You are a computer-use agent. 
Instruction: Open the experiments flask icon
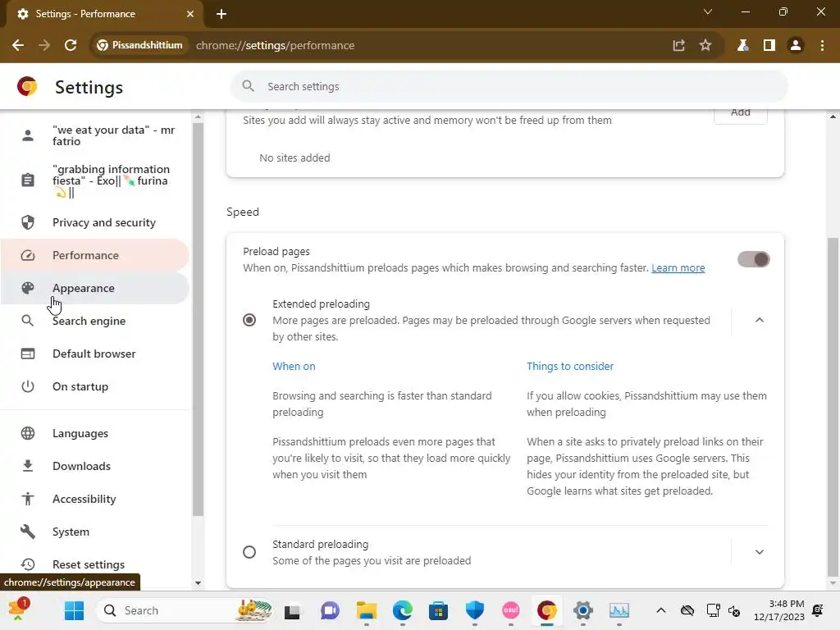pos(742,46)
